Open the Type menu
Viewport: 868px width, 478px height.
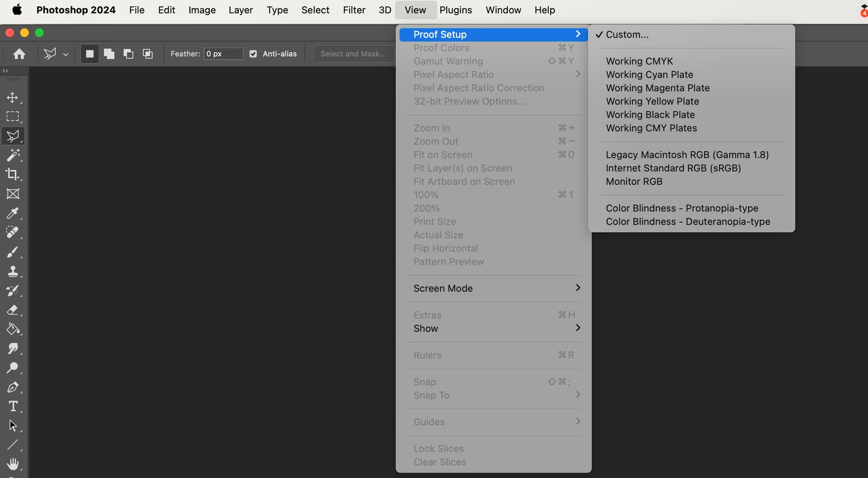[277, 10]
